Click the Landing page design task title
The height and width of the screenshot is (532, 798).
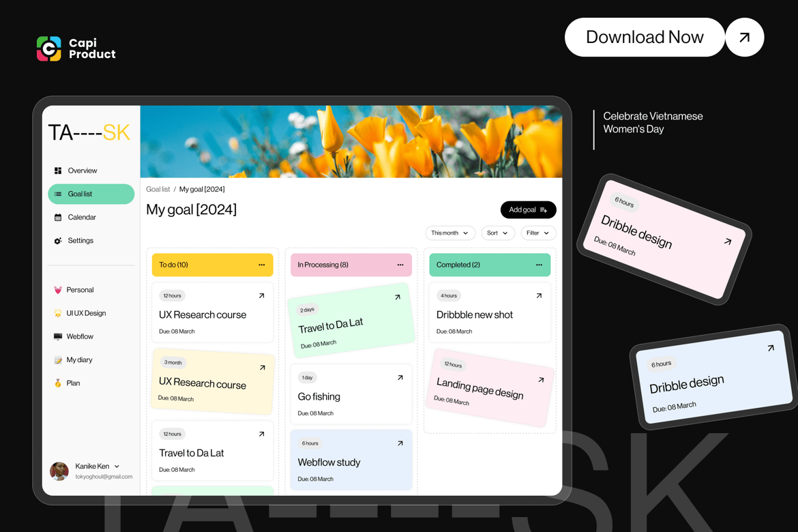[x=480, y=389]
